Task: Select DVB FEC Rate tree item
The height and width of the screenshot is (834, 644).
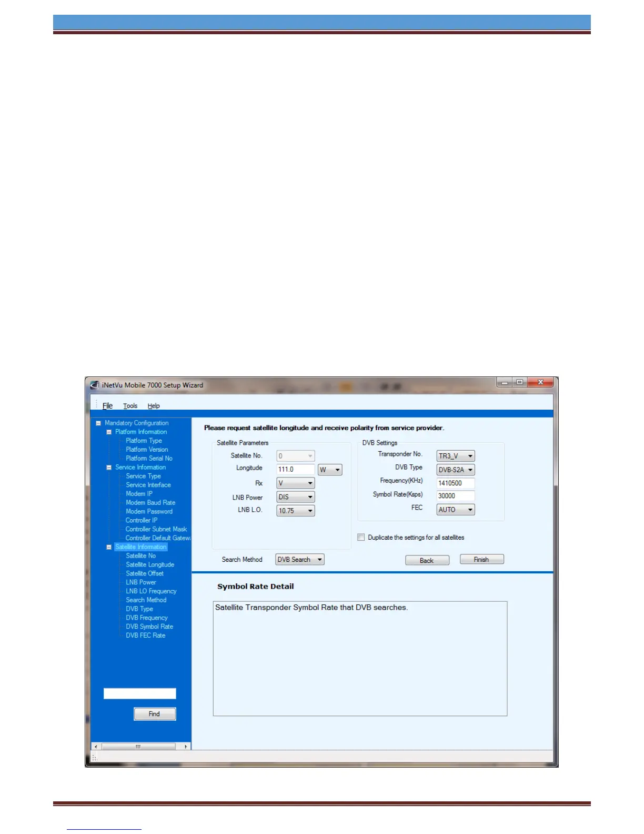Action: (x=145, y=636)
